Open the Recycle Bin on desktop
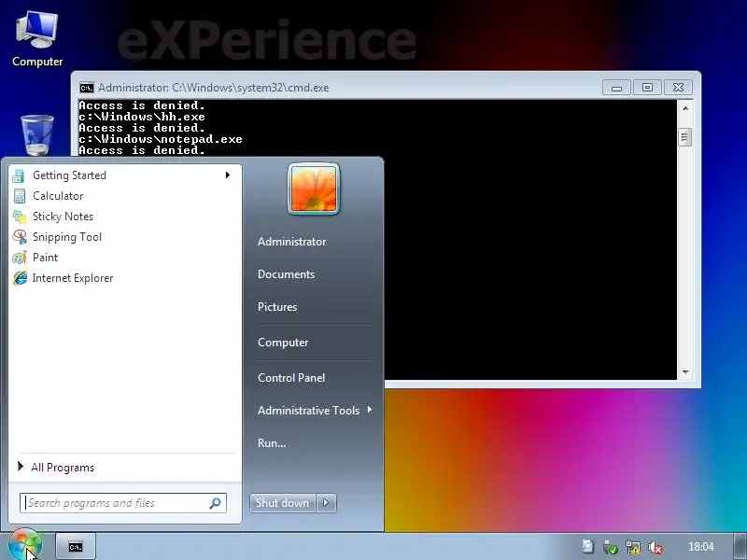This screenshot has width=747, height=560. 37,134
